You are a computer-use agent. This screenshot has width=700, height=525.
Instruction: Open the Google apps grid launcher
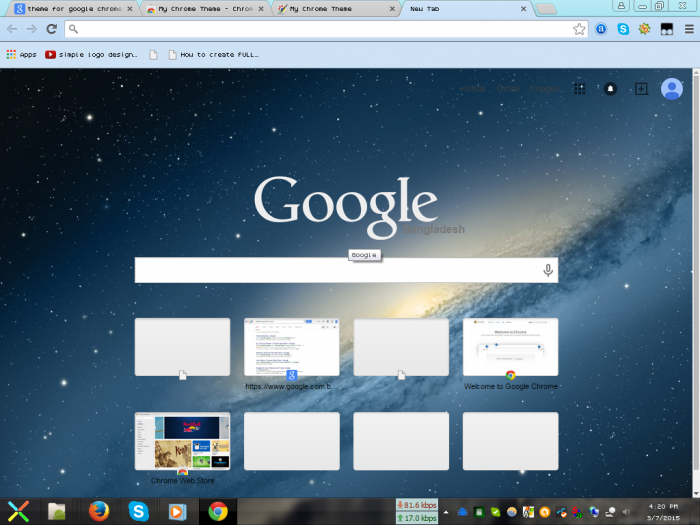(579, 89)
